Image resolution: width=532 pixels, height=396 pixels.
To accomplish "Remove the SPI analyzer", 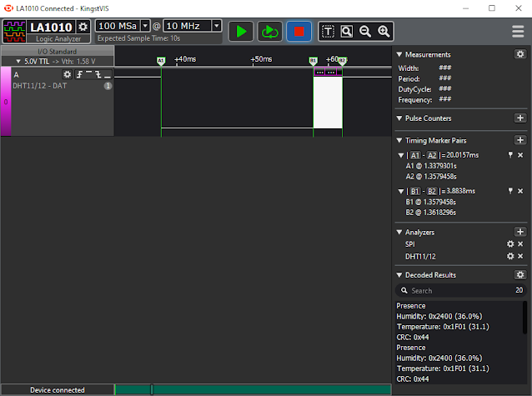I will (520, 244).
